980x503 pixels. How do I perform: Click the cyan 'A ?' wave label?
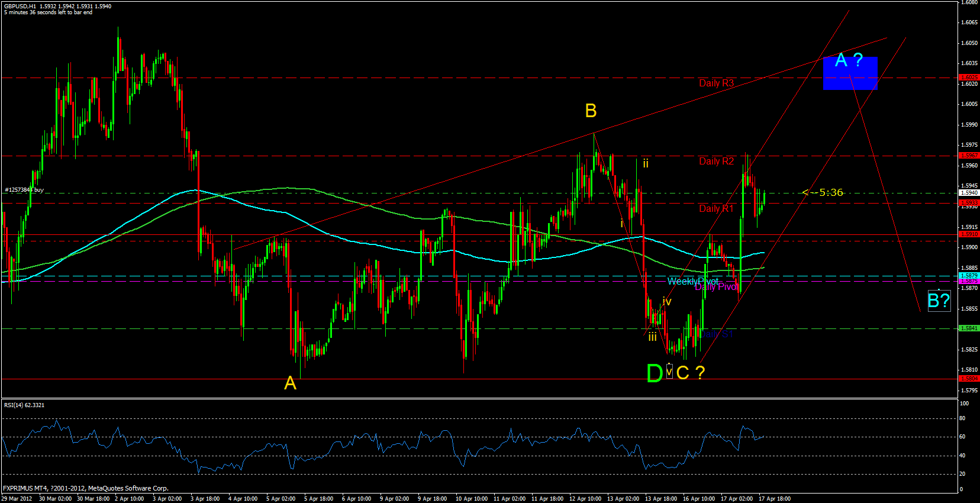click(x=849, y=60)
